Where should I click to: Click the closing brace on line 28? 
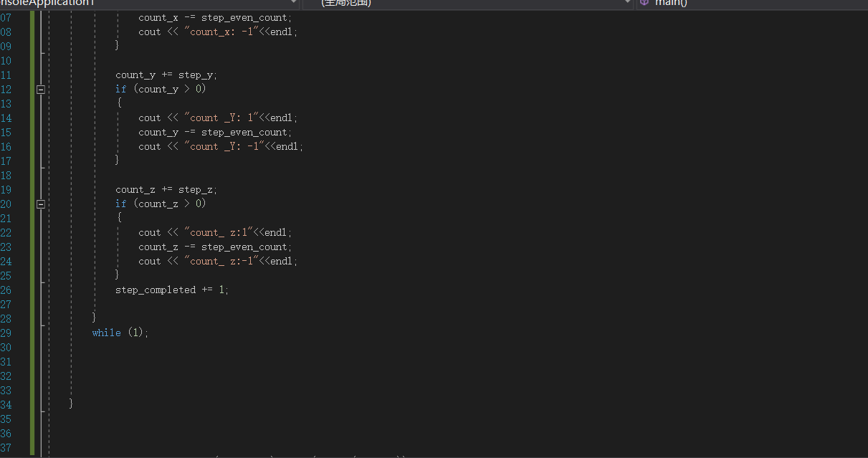point(95,318)
